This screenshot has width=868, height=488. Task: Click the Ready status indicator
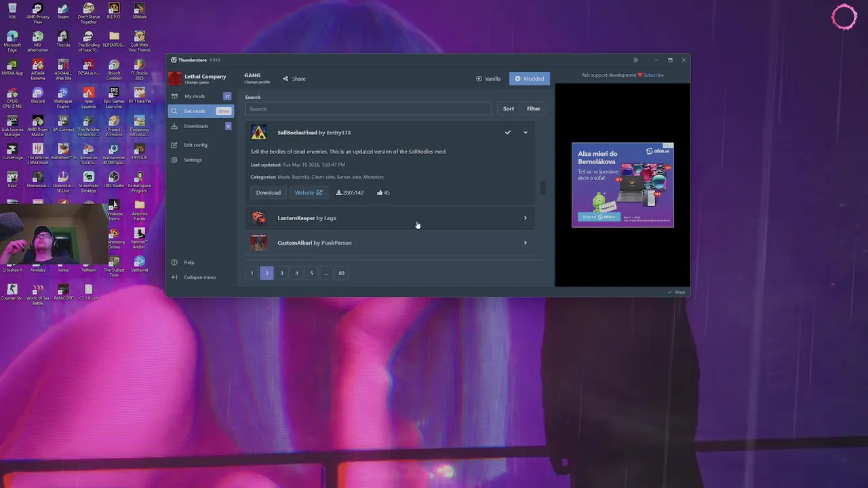click(x=677, y=292)
